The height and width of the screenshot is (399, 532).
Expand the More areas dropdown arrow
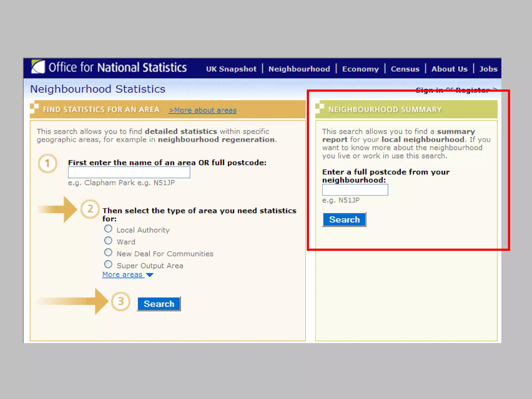point(150,275)
